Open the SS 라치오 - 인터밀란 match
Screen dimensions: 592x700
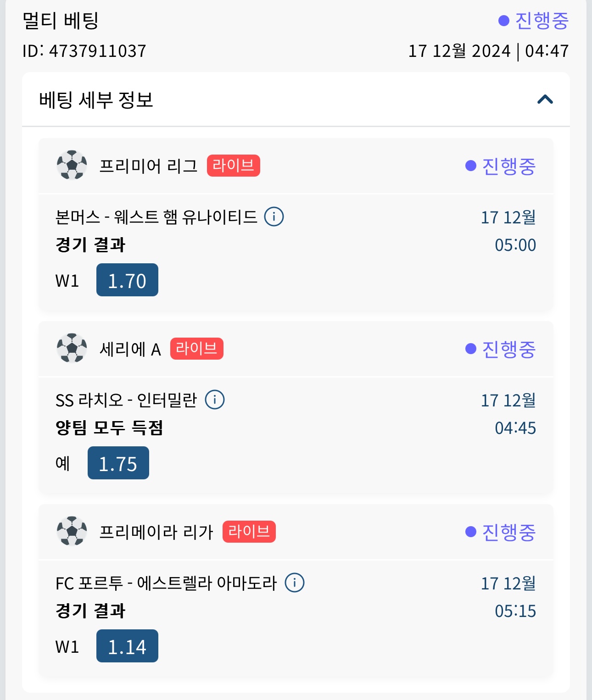point(126,400)
